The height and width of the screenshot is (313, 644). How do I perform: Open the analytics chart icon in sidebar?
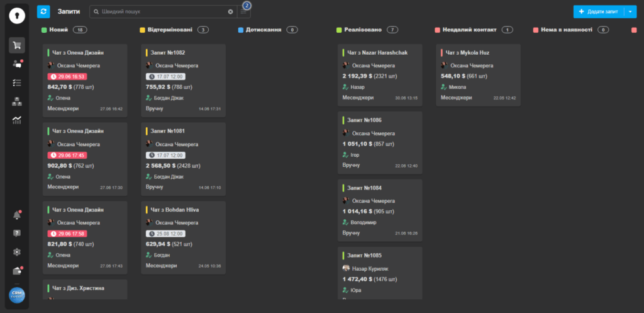[17, 120]
